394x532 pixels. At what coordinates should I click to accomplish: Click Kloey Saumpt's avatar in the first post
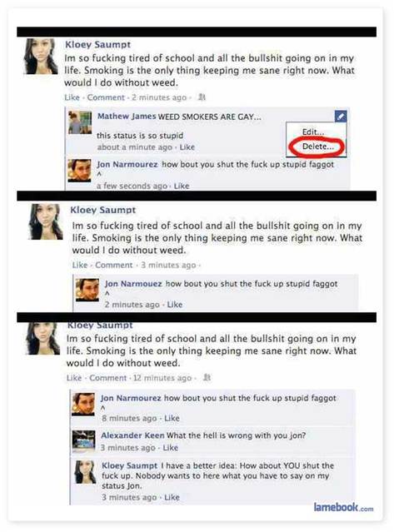tap(41, 57)
